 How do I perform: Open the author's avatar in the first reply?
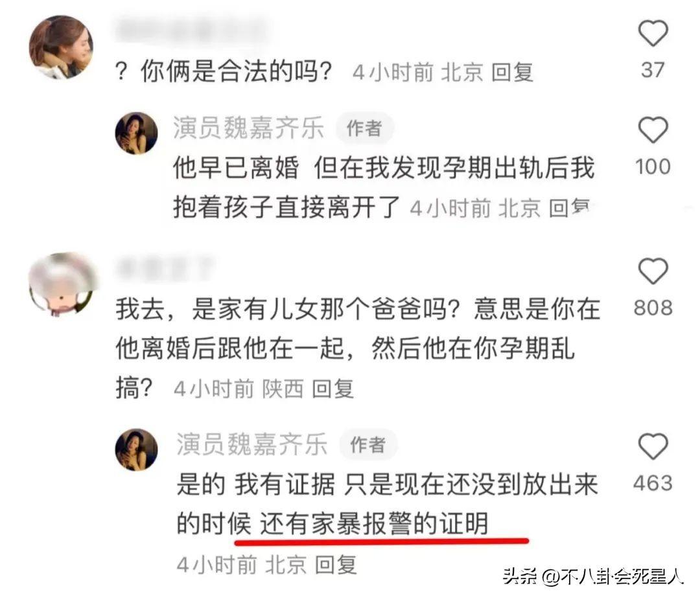[x=136, y=133]
